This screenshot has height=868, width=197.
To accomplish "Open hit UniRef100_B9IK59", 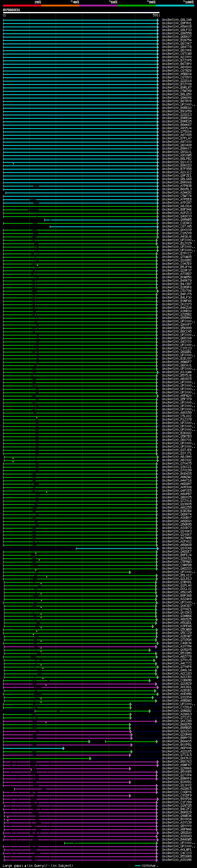I will tap(177, 111).
